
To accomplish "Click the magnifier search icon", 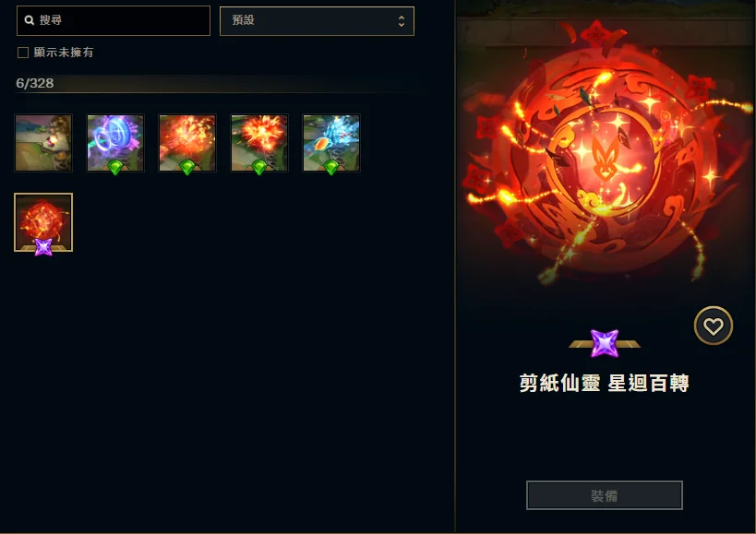I will pyautogui.click(x=30, y=20).
